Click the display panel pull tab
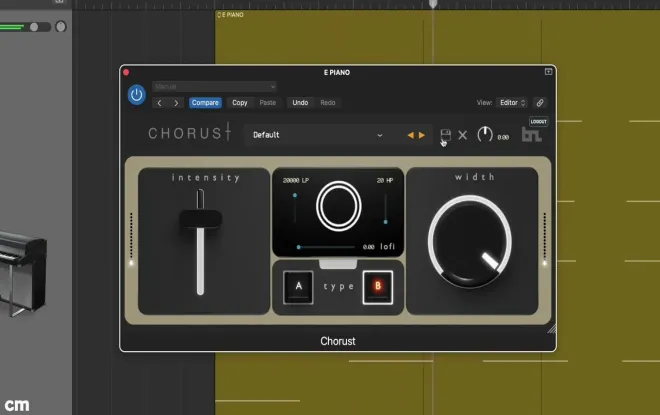Viewport: 660px width, 415px height. (x=338, y=264)
